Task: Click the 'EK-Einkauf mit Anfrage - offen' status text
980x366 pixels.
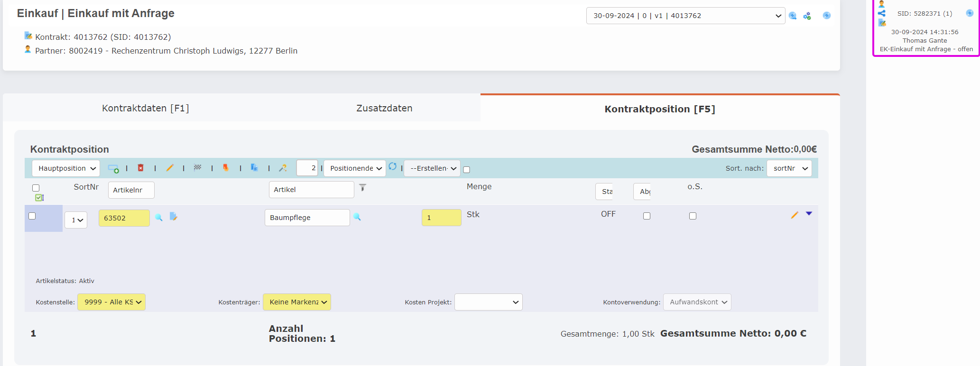Action: [x=926, y=49]
